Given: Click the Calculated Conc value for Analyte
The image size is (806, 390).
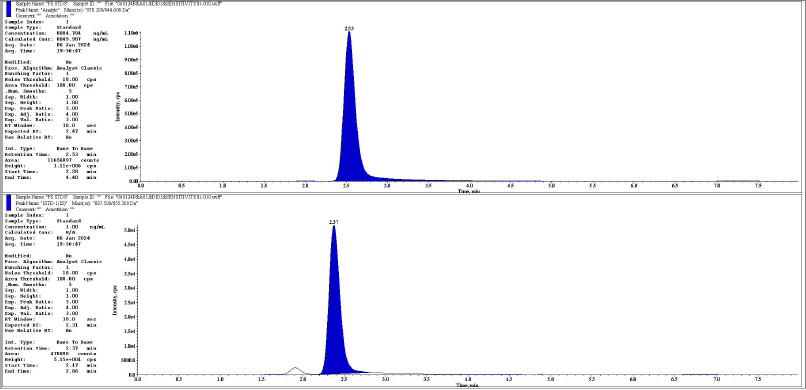Looking at the screenshot, I should point(68,39).
